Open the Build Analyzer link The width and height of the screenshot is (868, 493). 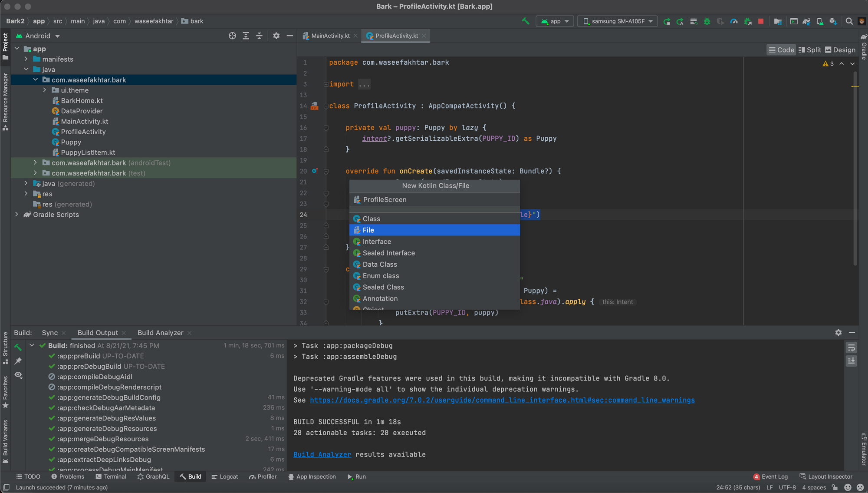point(322,454)
